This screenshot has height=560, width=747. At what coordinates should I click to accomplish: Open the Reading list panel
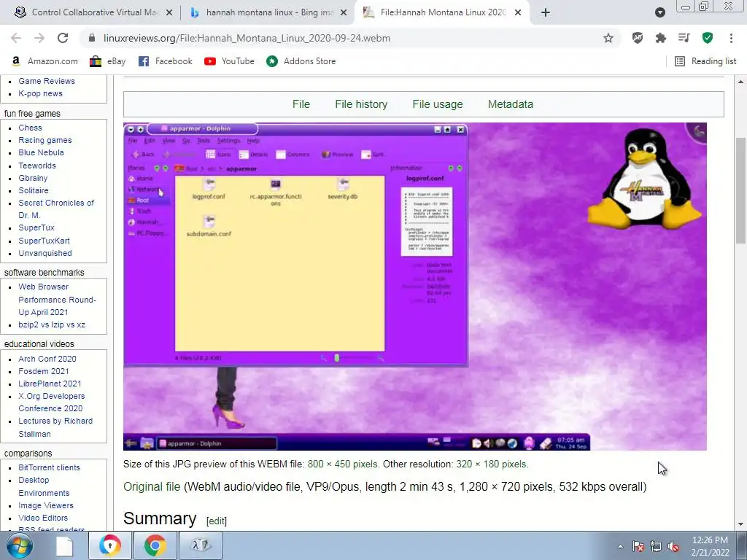[705, 61]
